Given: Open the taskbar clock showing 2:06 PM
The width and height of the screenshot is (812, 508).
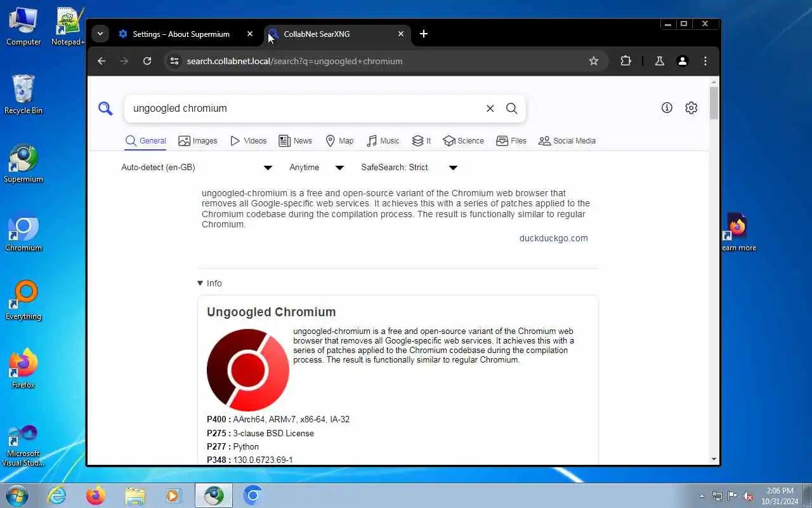Looking at the screenshot, I should click(x=780, y=496).
